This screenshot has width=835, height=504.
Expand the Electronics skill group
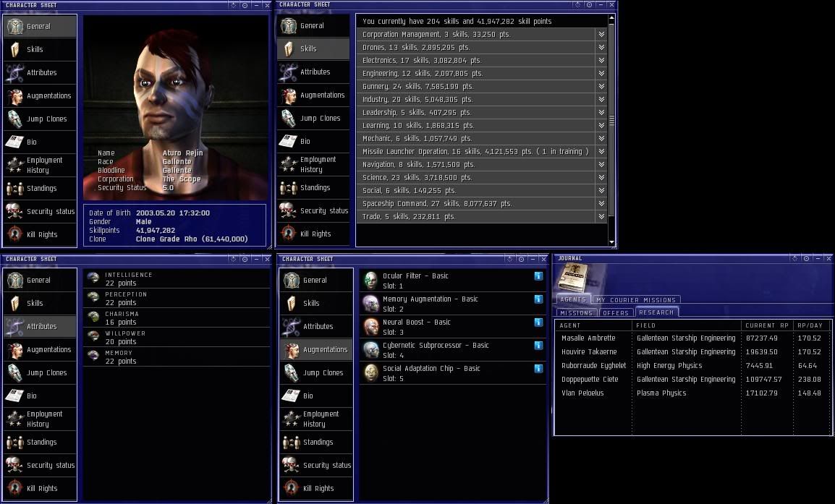[x=601, y=60]
